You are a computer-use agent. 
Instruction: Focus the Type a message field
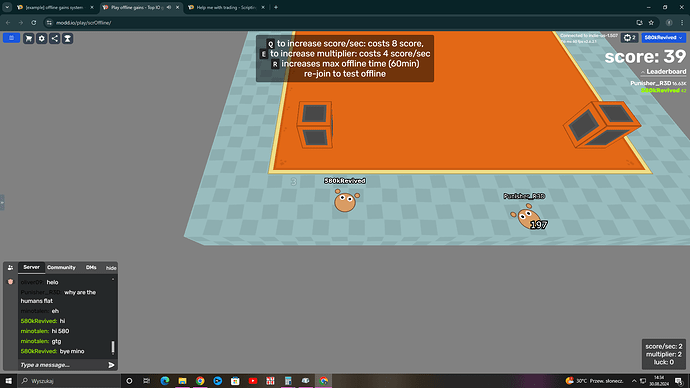coord(62,365)
